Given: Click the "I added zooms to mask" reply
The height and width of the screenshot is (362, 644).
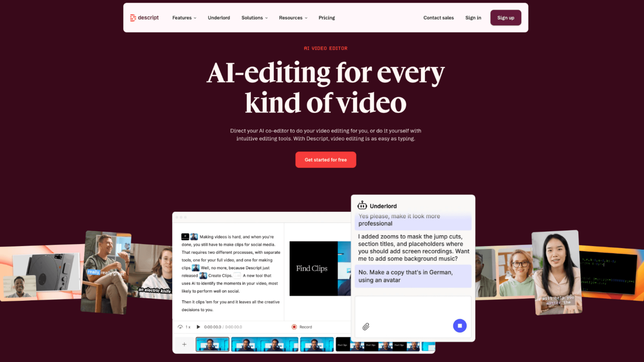Looking at the screenshot, I should pos(414,248).
